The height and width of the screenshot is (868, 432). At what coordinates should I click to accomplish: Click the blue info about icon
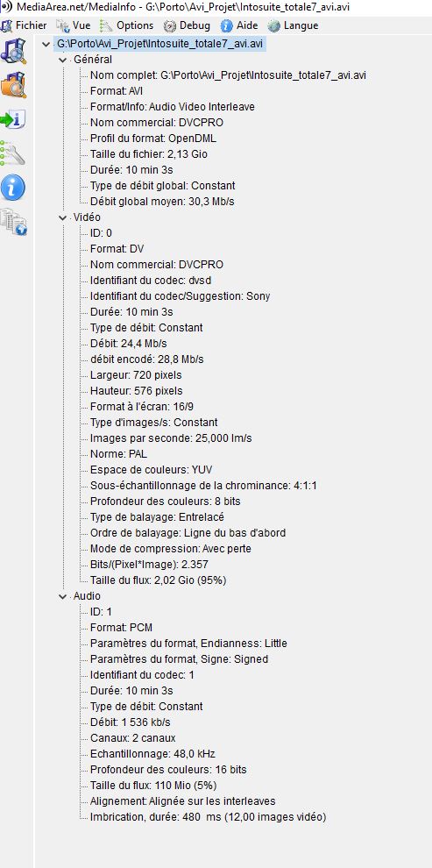click(x=13, y=188)
